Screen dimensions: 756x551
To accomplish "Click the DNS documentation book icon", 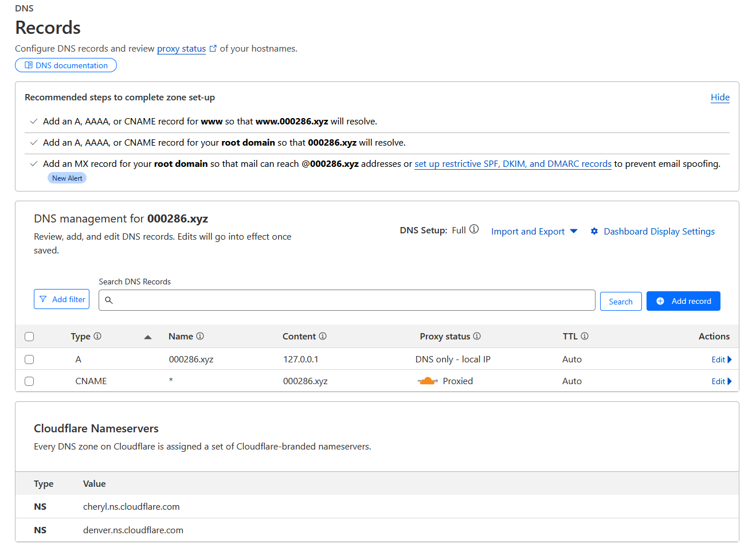I will coord(28,65).
